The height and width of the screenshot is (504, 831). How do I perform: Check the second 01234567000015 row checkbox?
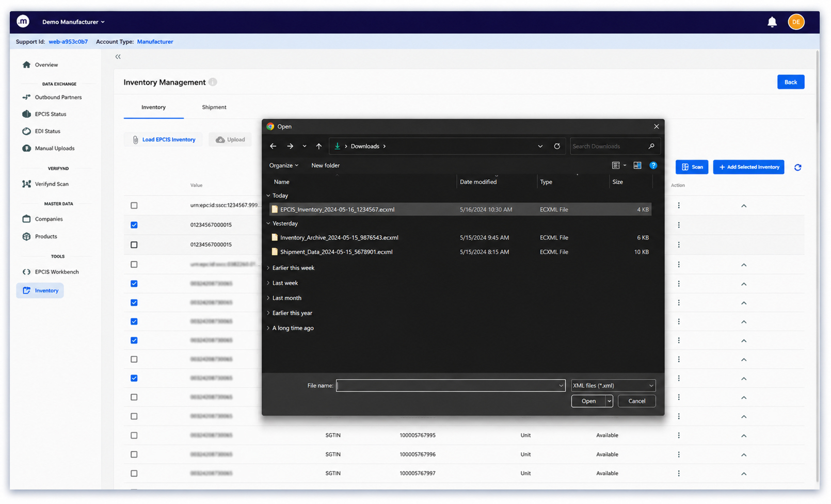134,245
